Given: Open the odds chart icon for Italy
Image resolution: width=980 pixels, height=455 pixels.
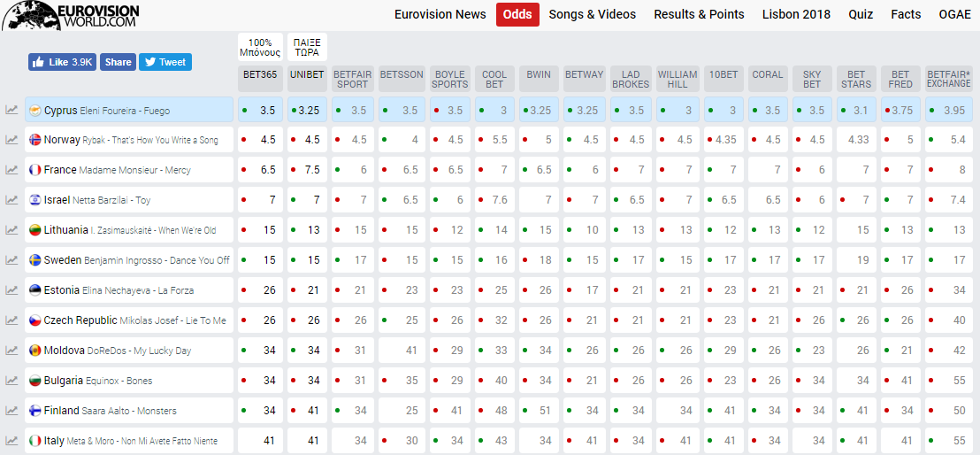Looking at the screenshot, I should pos(11,440).
